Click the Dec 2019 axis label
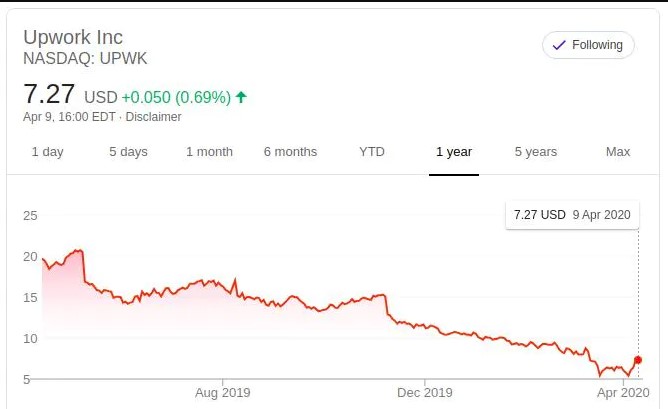Screen dimensions: 668x409 [425, 393]
